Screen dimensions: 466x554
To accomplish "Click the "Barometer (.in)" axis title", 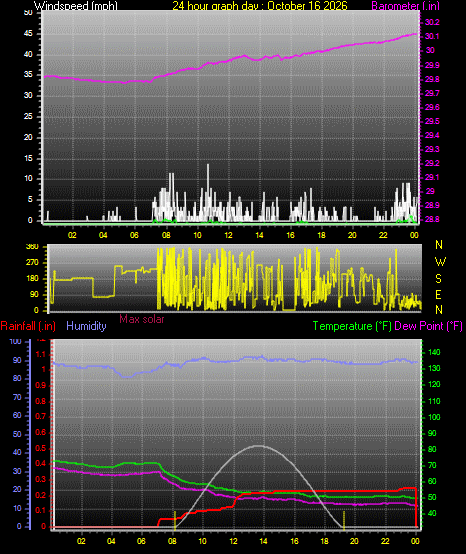I will 405,6.
